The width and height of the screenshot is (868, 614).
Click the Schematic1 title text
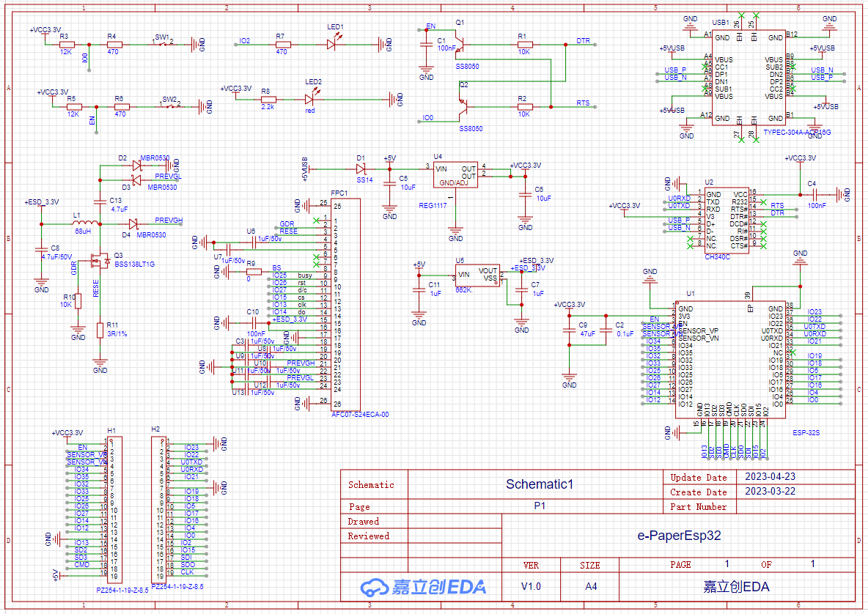[x=539, y=484]
